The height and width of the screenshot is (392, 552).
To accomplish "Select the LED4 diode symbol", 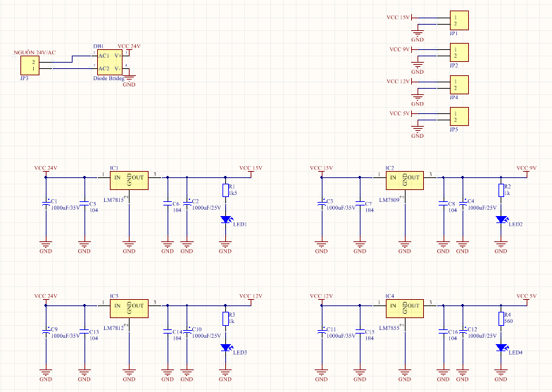I will click(502, 348).
